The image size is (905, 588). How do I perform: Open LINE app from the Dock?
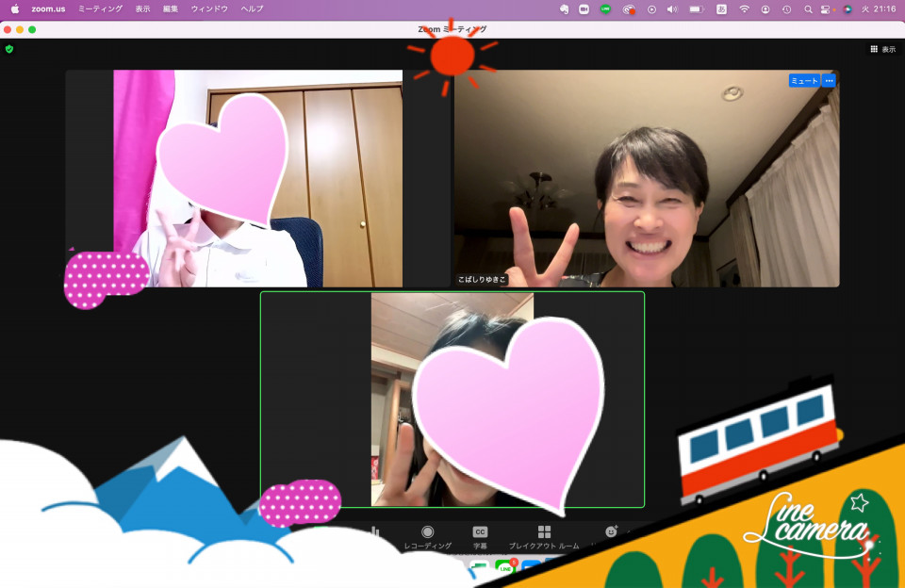504,569
